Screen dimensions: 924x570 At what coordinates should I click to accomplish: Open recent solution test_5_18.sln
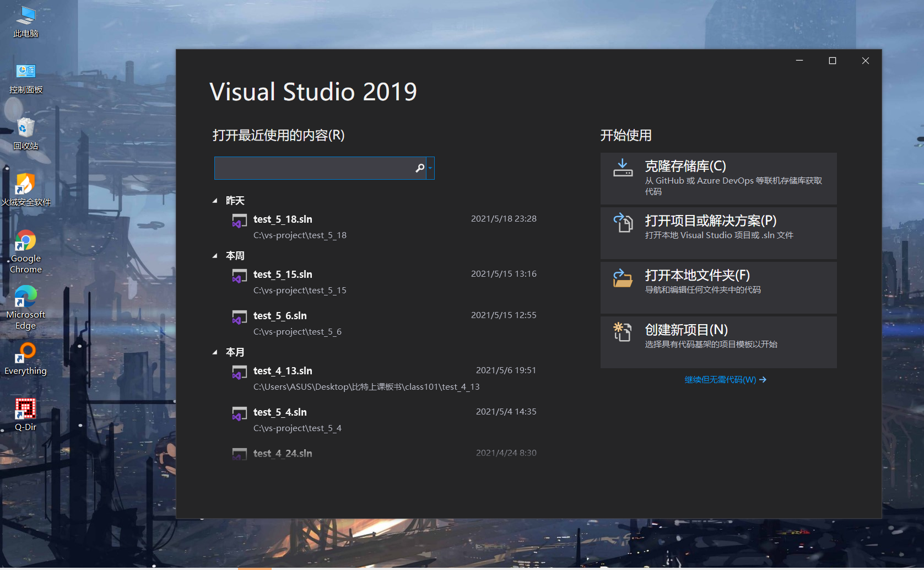point(283,219)
